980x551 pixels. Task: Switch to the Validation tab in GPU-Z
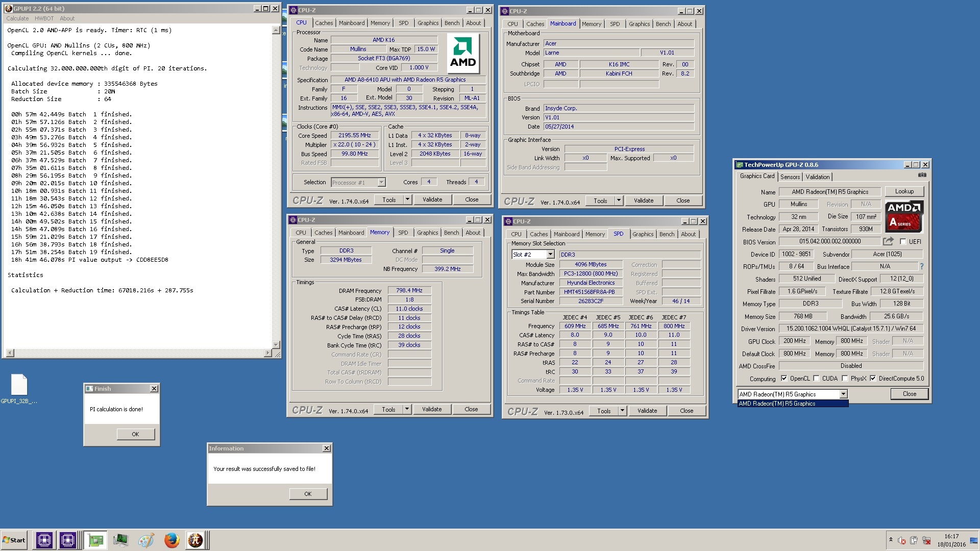[818, 177]
